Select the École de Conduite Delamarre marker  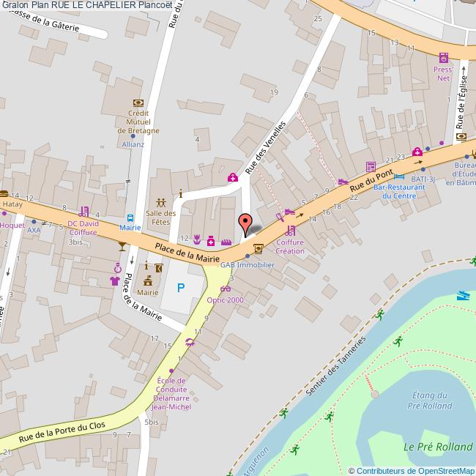click(x=171, y=371)
